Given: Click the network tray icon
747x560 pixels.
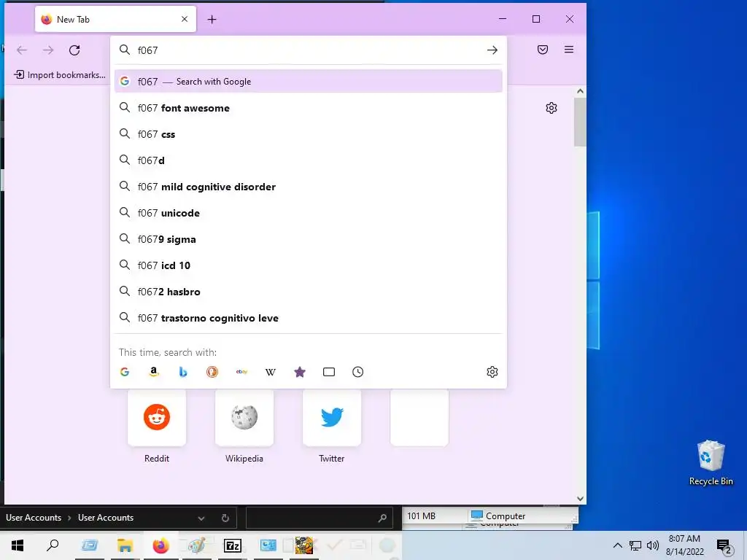Looking at the screenshot, I should [x=635, y=545].
